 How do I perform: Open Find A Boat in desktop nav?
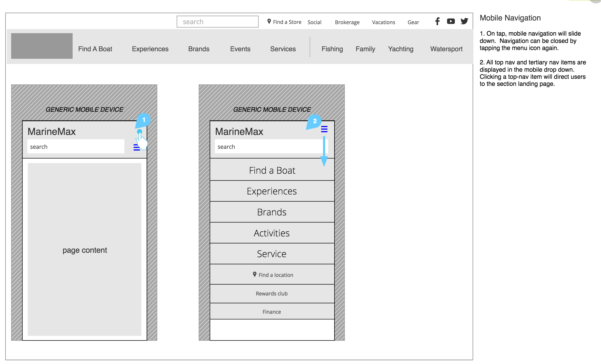click(95, 49)
